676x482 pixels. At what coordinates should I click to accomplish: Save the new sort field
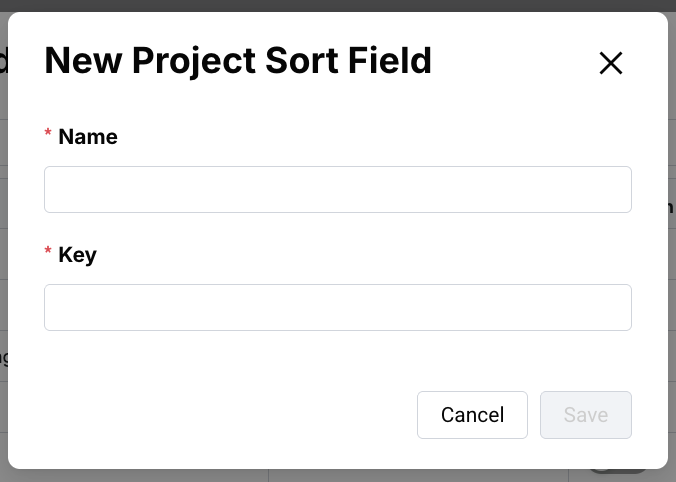(x=585, y=415)
